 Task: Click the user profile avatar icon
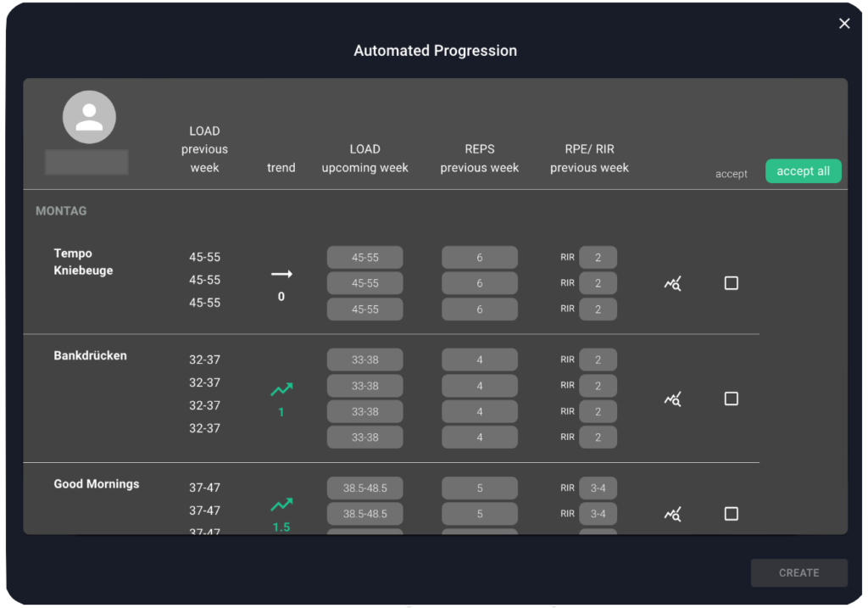[x=89, y=117]
